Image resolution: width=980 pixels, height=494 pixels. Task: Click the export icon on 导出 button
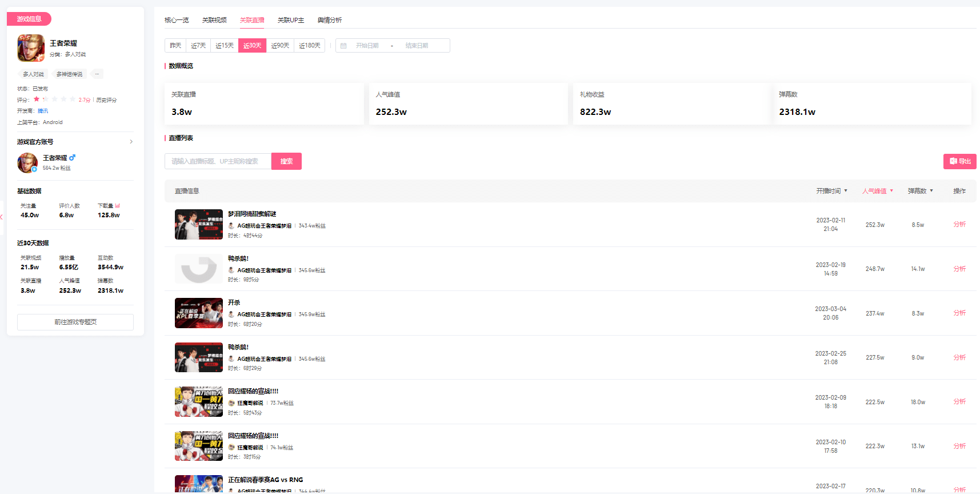click(953, 161)
